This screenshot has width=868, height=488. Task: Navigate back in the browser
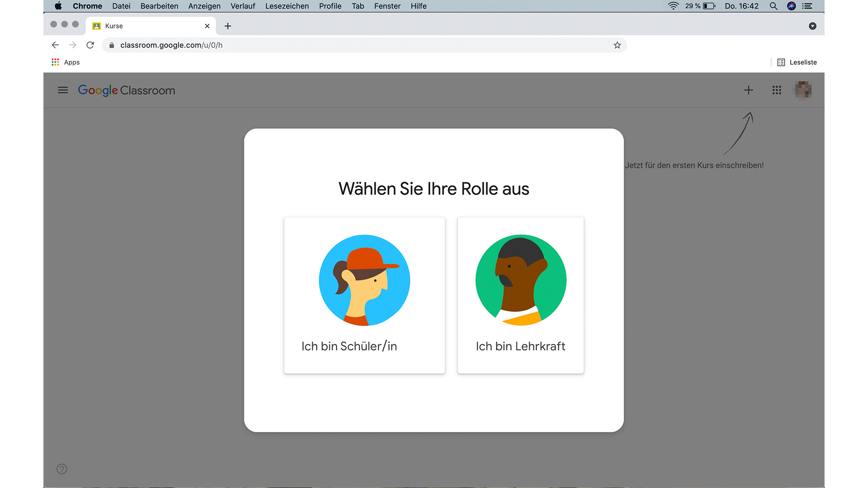click(55, 45)
